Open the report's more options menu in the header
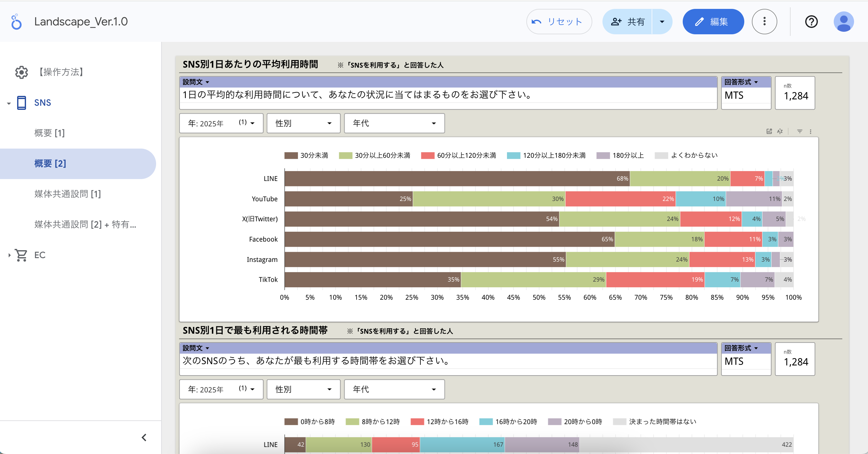This screenshot has width=868, height=454. click(764, 22)
